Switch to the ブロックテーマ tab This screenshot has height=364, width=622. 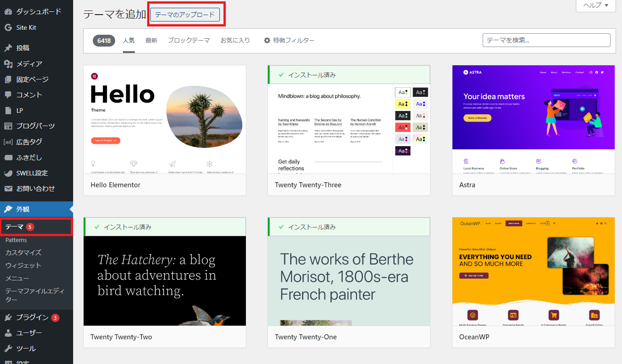(189, 40)
